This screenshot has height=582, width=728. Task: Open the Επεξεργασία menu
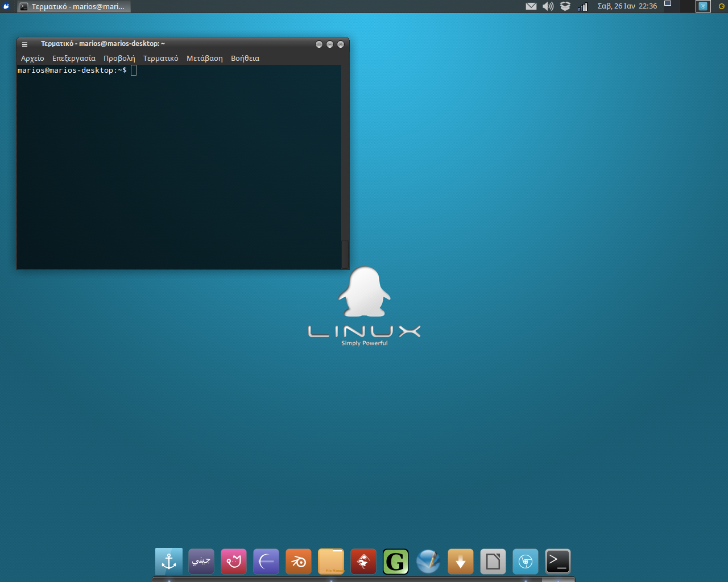pos(74,58)
